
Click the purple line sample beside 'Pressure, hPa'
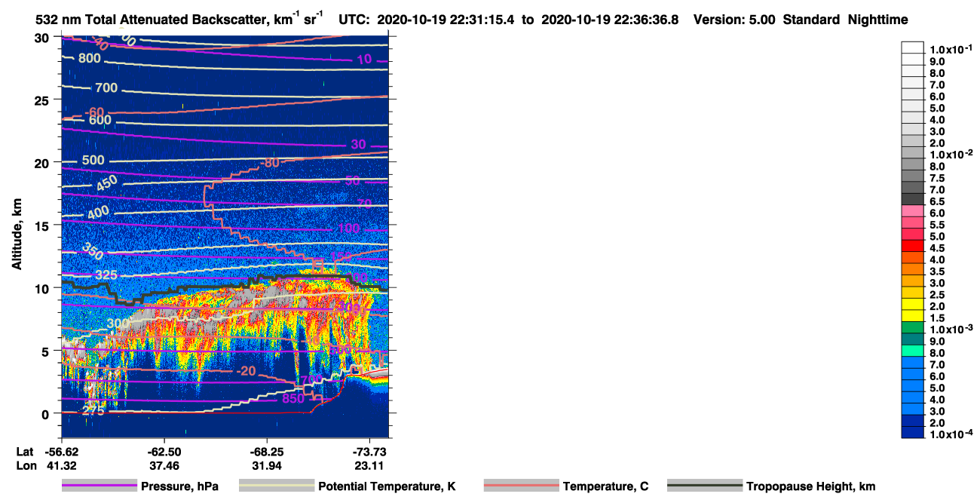click(100, 486)
